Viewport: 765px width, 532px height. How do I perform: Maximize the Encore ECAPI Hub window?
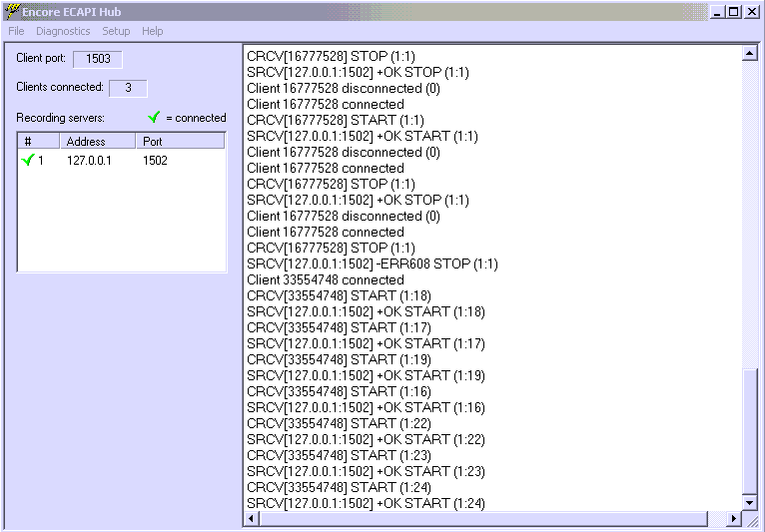pos(733,12)
